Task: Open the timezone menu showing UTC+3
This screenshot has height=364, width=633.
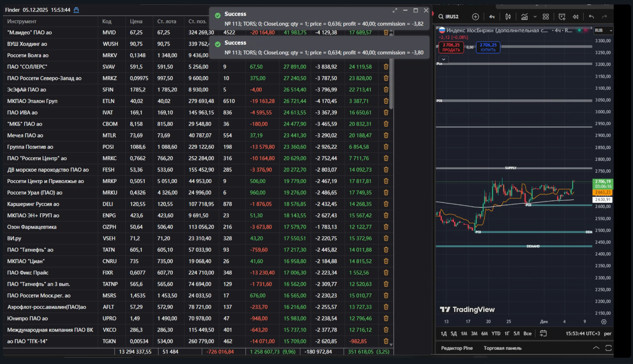Action: (x=583, y=334)
